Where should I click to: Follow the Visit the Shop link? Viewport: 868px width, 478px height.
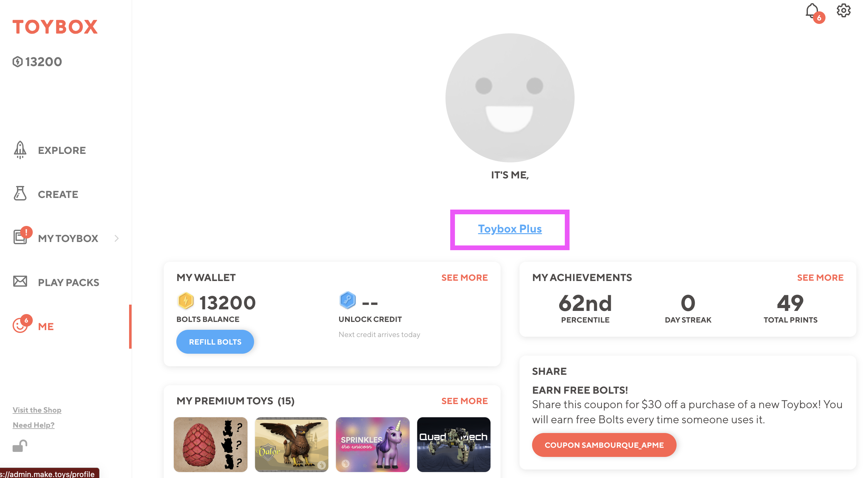37,410
